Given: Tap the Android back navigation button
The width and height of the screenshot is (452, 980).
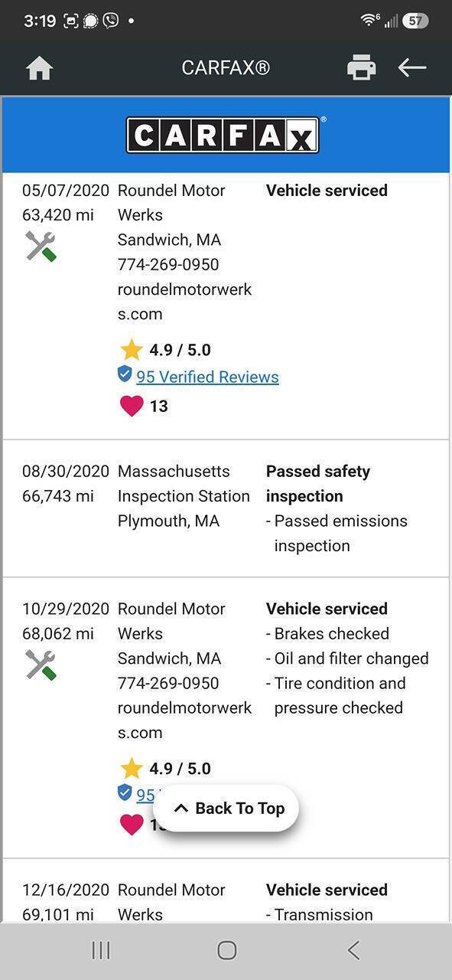Looking at the screenshot, I should [x=353, y=950].
